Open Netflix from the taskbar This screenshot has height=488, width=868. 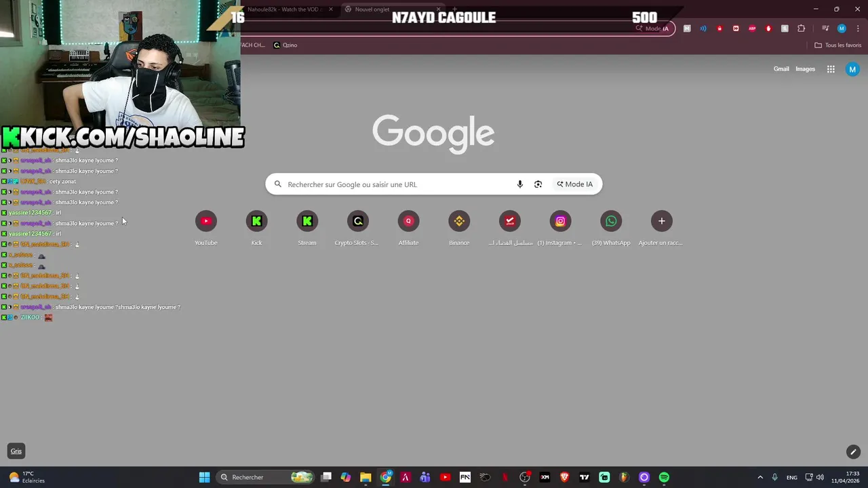pyautogui.click(x=505, y=477)
